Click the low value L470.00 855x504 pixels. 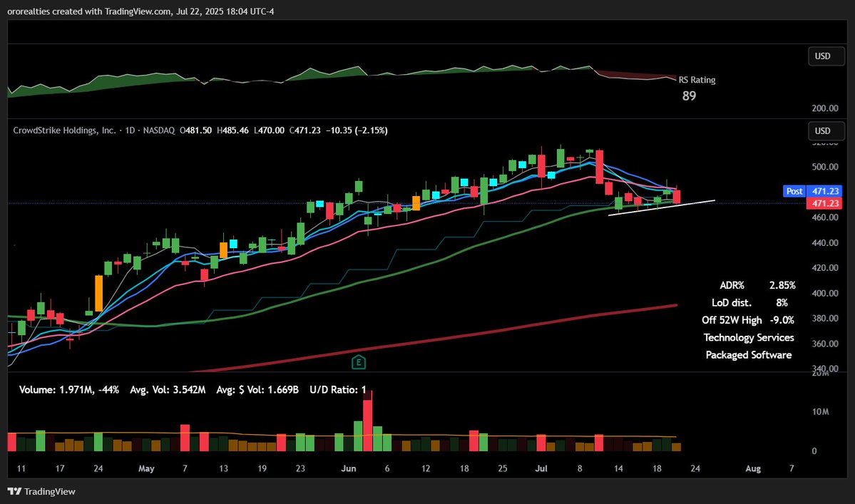point(270,130)
